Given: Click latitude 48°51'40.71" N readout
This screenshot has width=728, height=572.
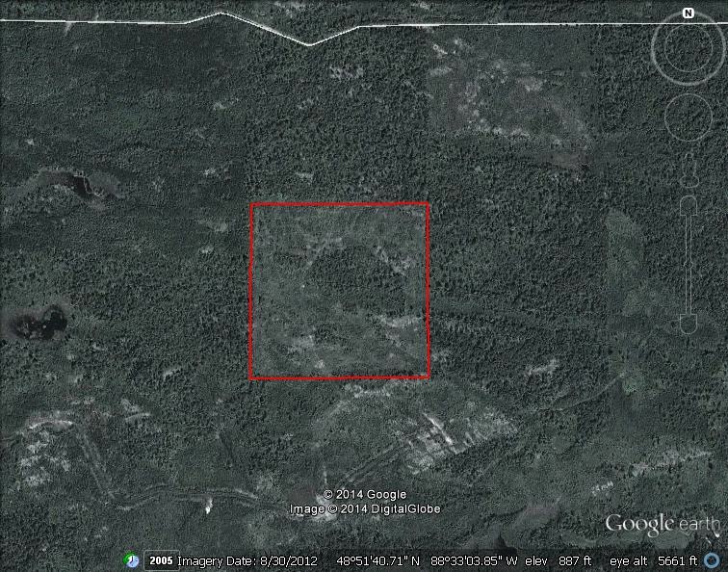Looking at the screenshot, I should tap(377, 560).
